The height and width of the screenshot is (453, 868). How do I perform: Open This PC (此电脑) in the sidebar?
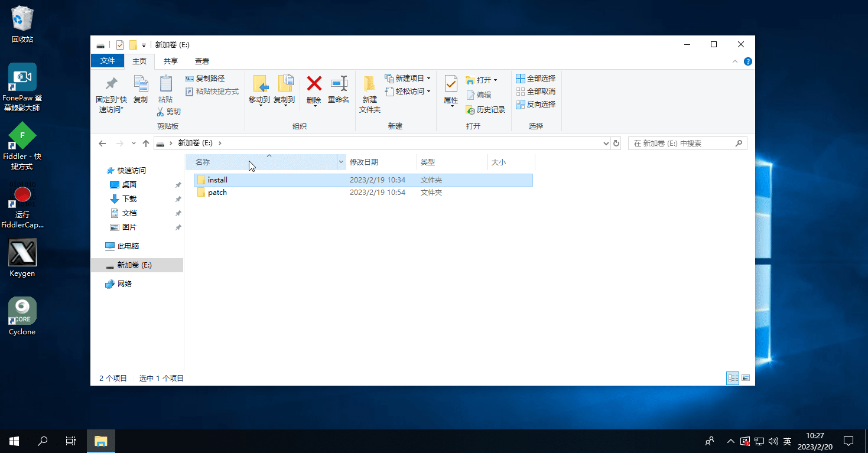122,246
